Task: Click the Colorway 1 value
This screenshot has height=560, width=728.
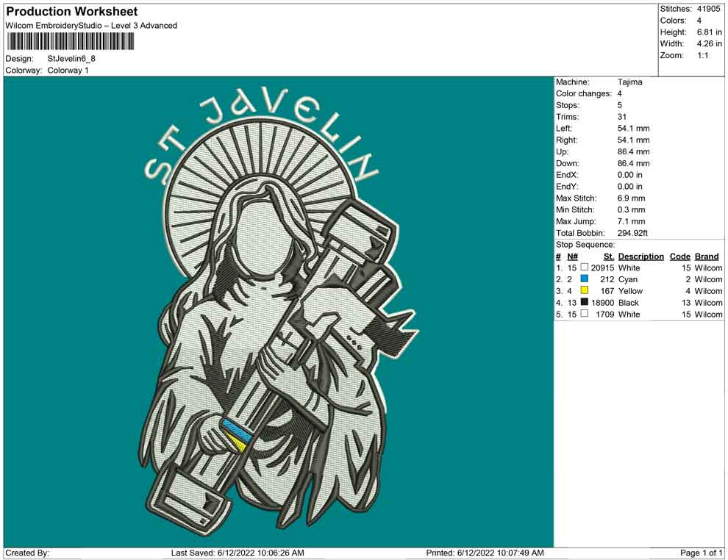Action: tap(68, 71)
